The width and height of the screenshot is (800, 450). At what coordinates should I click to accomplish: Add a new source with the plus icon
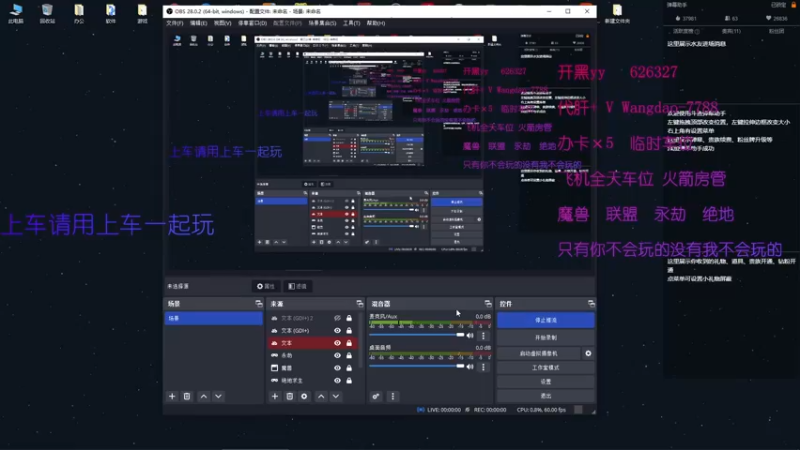click(275, 396)
